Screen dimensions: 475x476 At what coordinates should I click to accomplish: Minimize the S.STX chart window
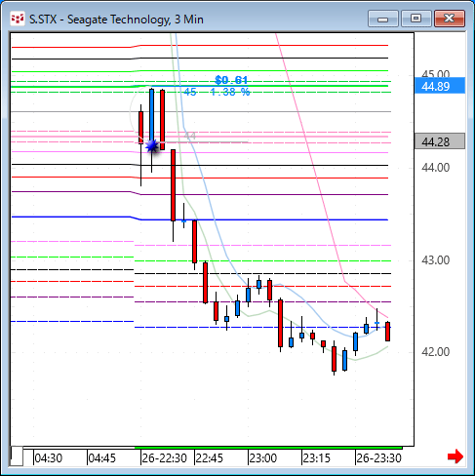[x=383, y=19]
